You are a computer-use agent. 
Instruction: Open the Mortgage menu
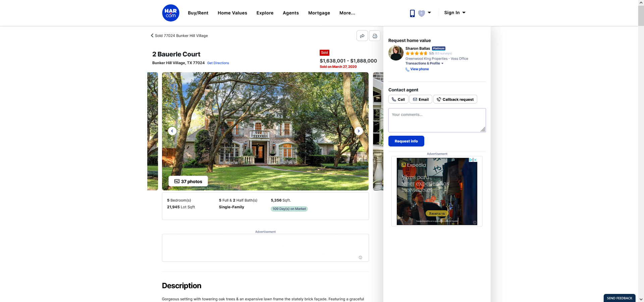coord(319,13)
